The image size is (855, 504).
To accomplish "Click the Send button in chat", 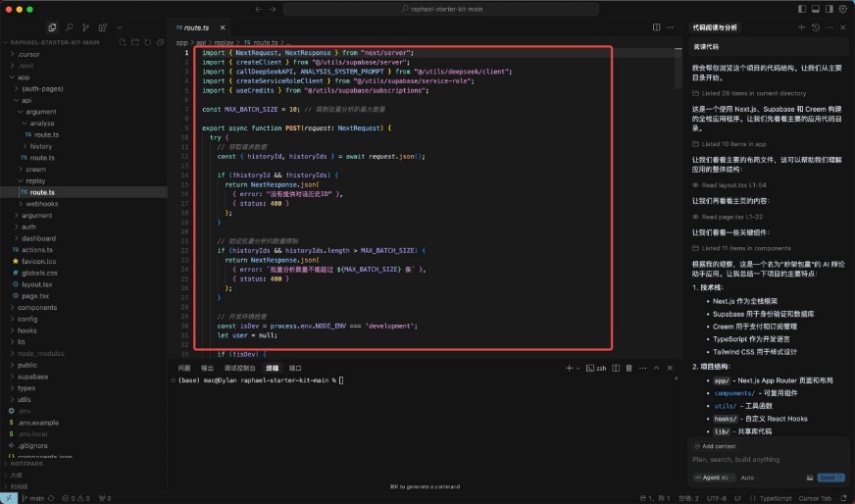I will [x=830, y=478].
